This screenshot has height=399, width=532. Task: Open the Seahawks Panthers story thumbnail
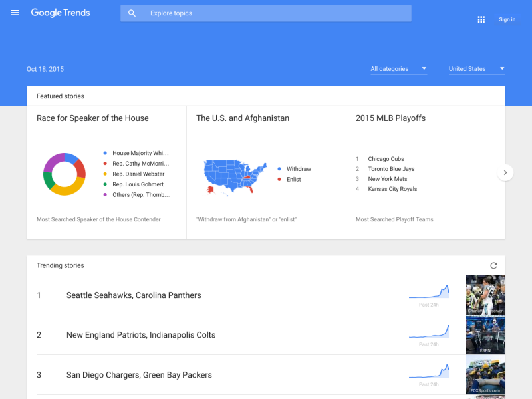485,295
